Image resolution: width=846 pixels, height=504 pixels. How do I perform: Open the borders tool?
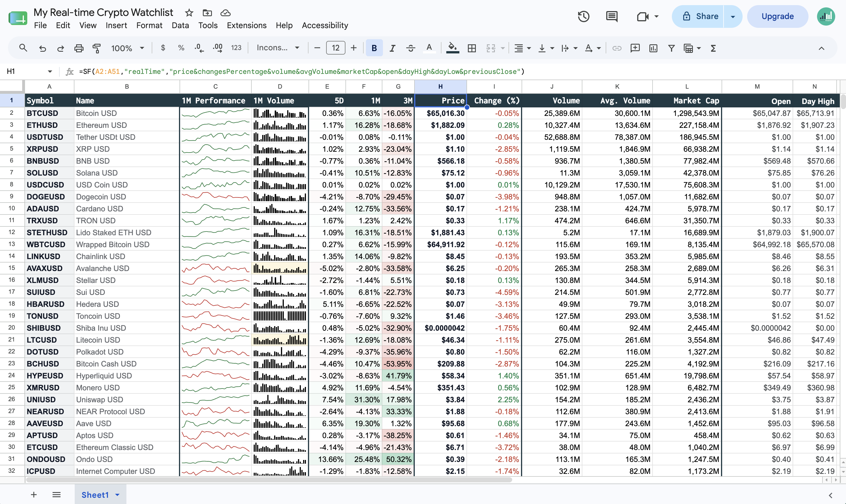[472, 48]
